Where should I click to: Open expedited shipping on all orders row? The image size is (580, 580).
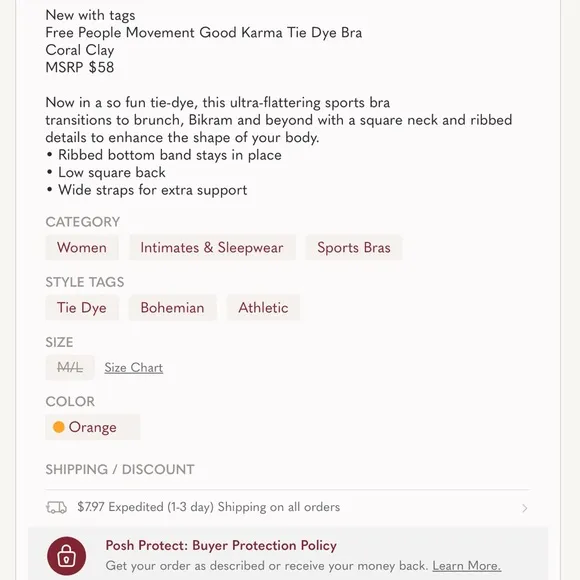click(x=287, y=507)
